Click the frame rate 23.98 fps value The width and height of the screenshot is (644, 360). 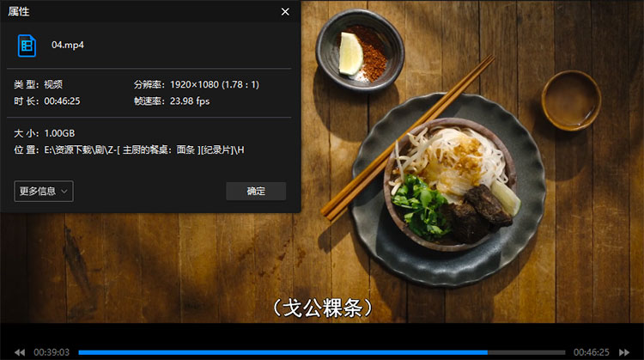(191, 101)
